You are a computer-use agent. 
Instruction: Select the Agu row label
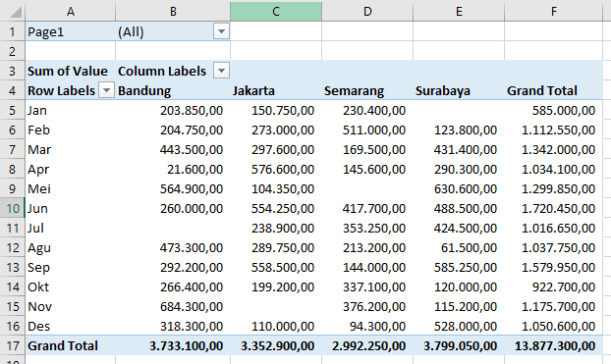point(39,247)
